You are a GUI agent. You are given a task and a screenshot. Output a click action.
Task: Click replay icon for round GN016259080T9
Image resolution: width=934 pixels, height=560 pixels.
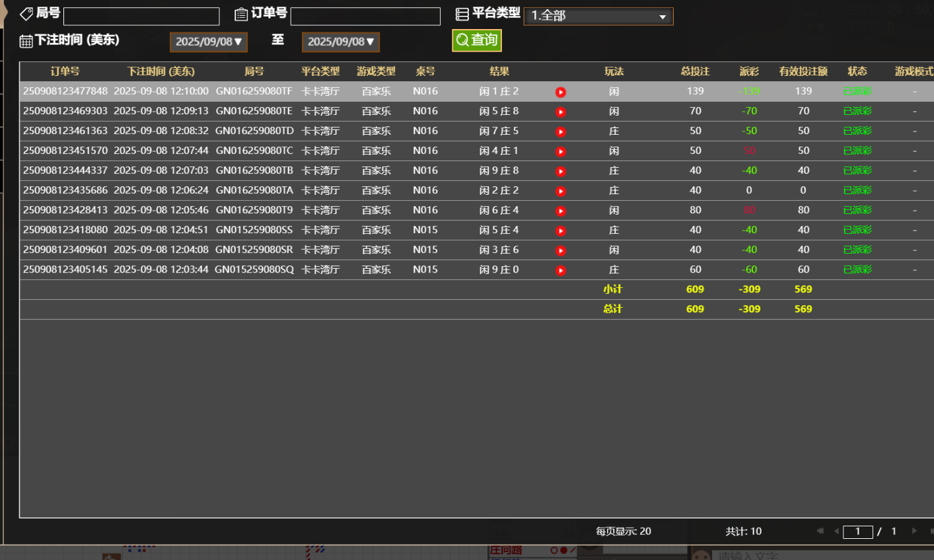(x=561, y=211)
